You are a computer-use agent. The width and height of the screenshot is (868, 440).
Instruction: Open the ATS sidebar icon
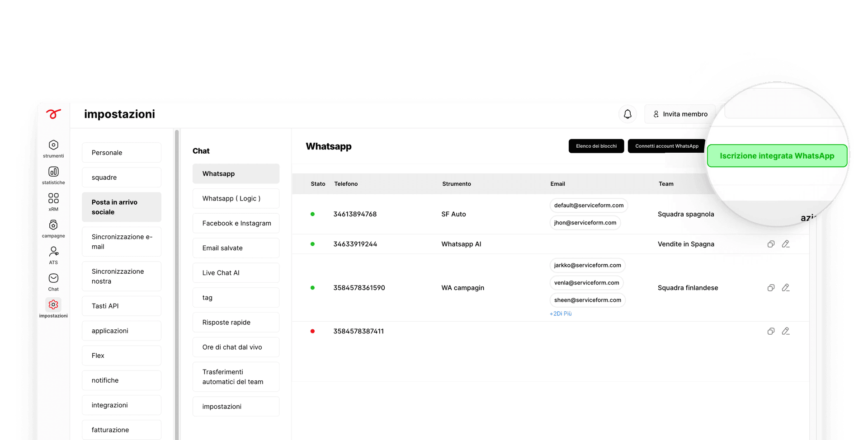coord(53,255)
